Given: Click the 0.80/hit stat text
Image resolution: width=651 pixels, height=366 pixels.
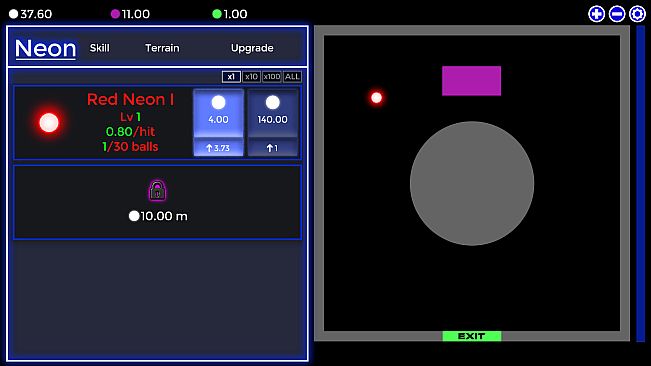Looking at the screenshot, I should click(130, 132).
